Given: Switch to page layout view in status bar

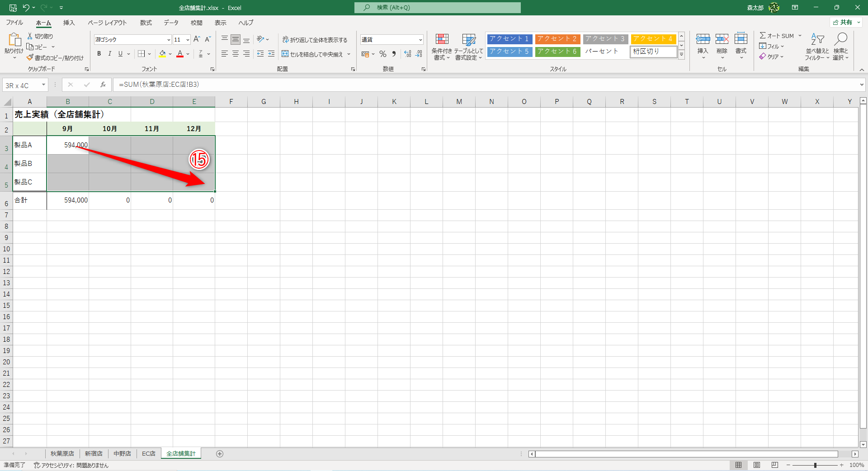Looking at the screenshot, I should click(757, 465).
